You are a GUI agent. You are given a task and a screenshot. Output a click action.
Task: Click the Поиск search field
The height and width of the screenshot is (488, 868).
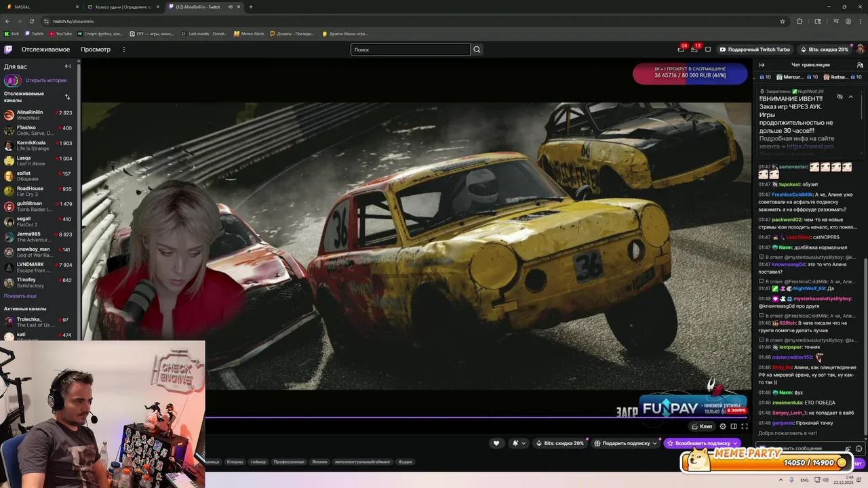[x=410, y=49]
